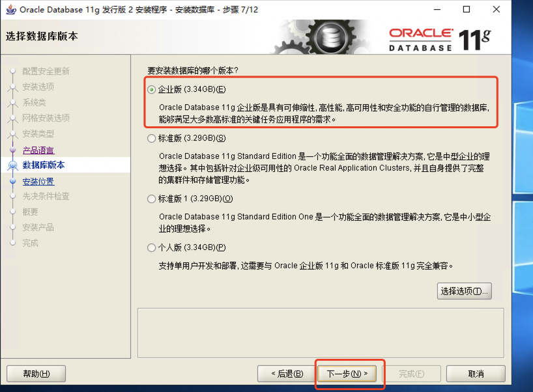Click the 安装位置 step bullet icon
This screenshot has width=533, height=392.
(x=12, y=182)
